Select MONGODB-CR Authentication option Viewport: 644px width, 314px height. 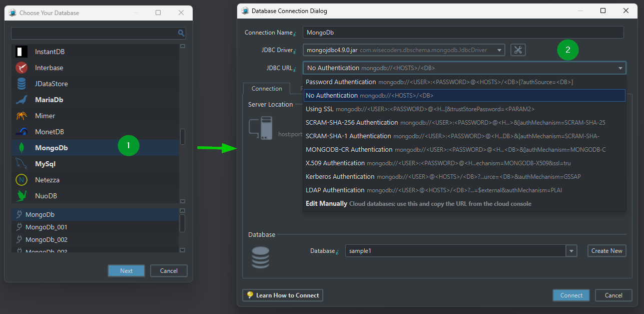pyautogui.click(x=464, y=149)
